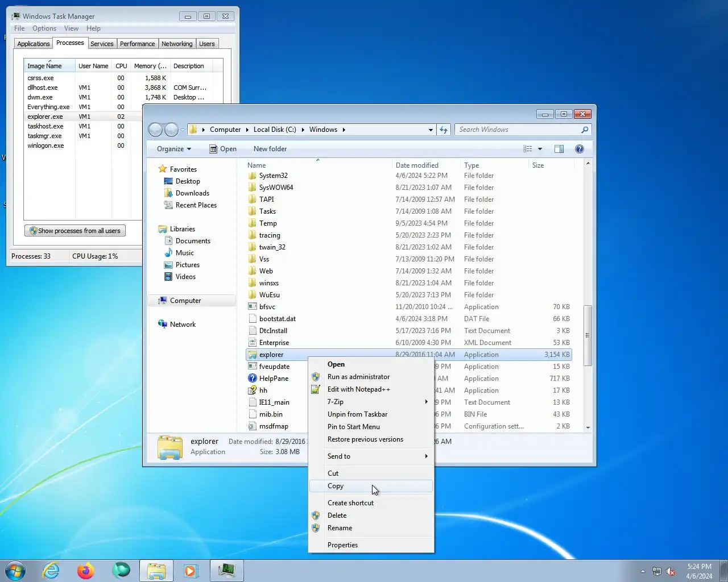Image resolution: width=728 pixels, height=582 pixels.
Task: Choose Rename in context menu
Action: pyautogui.click(x=371, y=528)
